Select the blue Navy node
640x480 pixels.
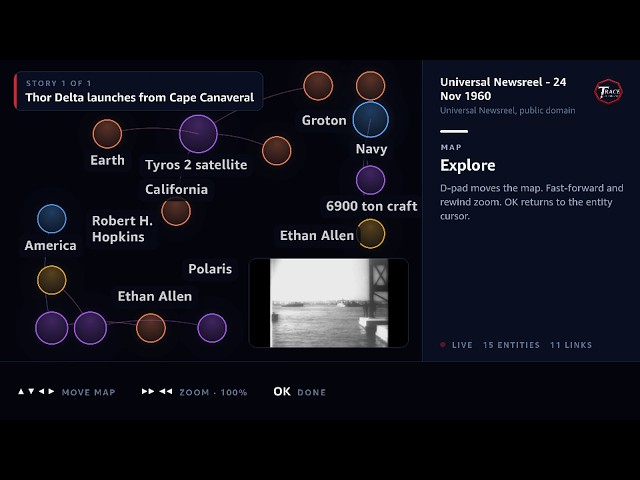[371, 119]
